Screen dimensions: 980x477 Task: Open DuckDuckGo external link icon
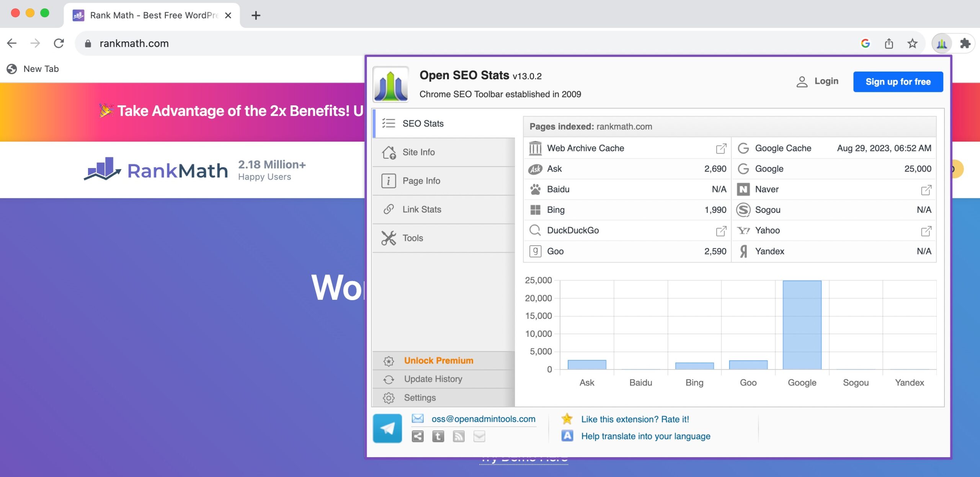tap(721, 231)
